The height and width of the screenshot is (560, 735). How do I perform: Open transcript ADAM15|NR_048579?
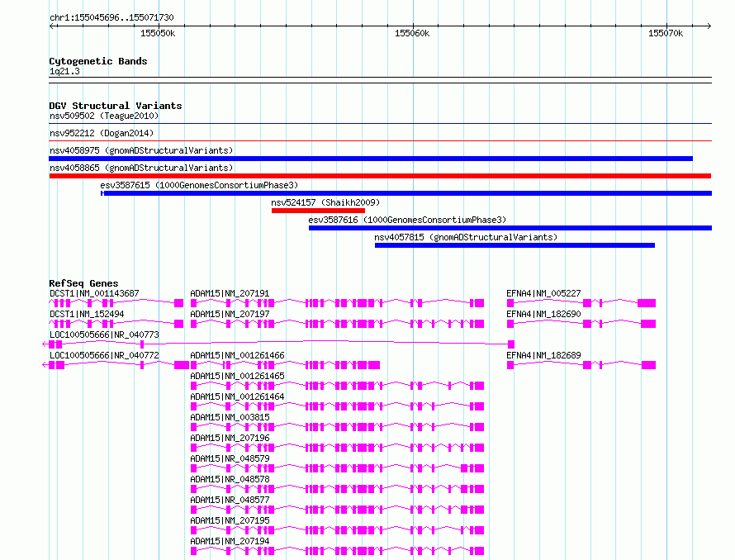(x=230, y=458)
